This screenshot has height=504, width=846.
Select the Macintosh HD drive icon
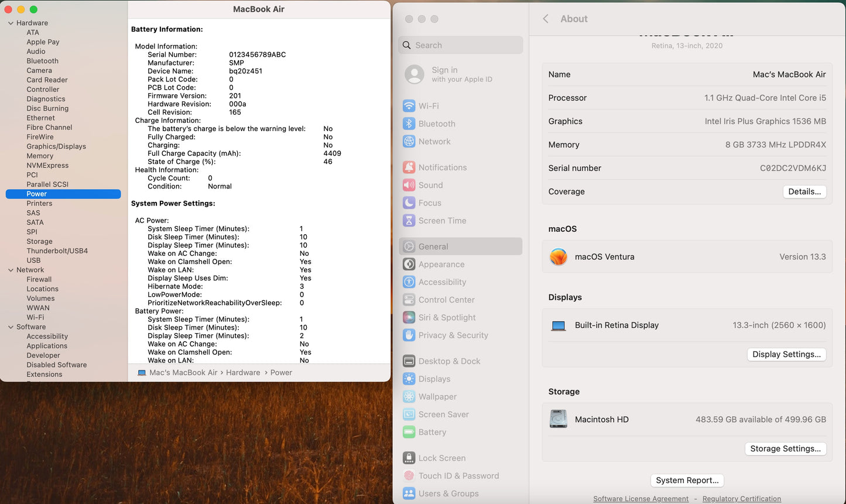559,419
